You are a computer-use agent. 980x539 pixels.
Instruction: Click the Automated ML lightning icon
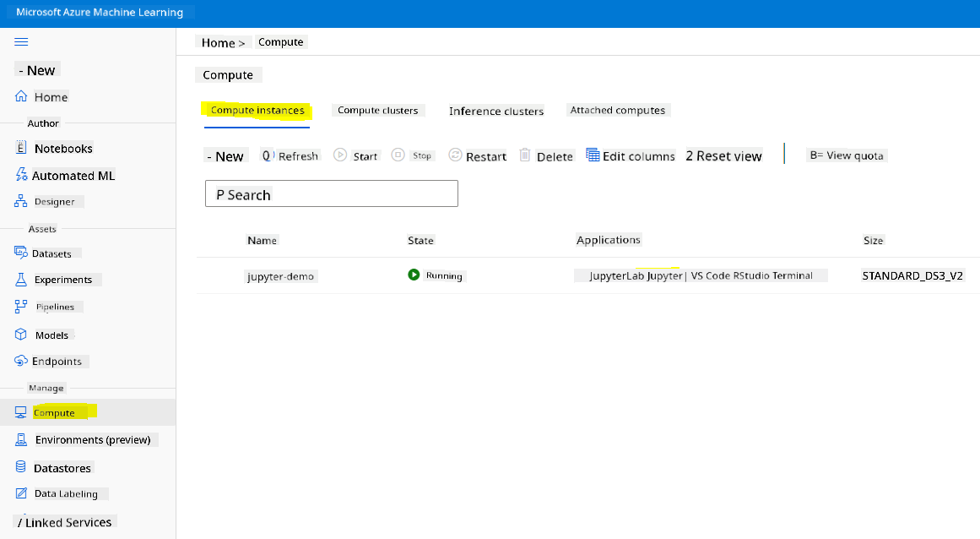pyautogui.click(x=21, y=174)
